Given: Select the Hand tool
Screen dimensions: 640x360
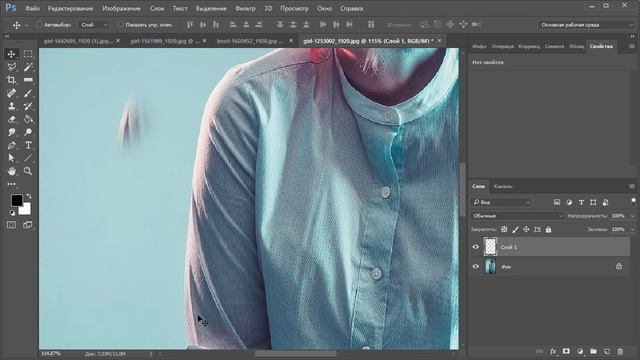Looking at the screenshot, I should pyautogui.click(x=11, y=171).
